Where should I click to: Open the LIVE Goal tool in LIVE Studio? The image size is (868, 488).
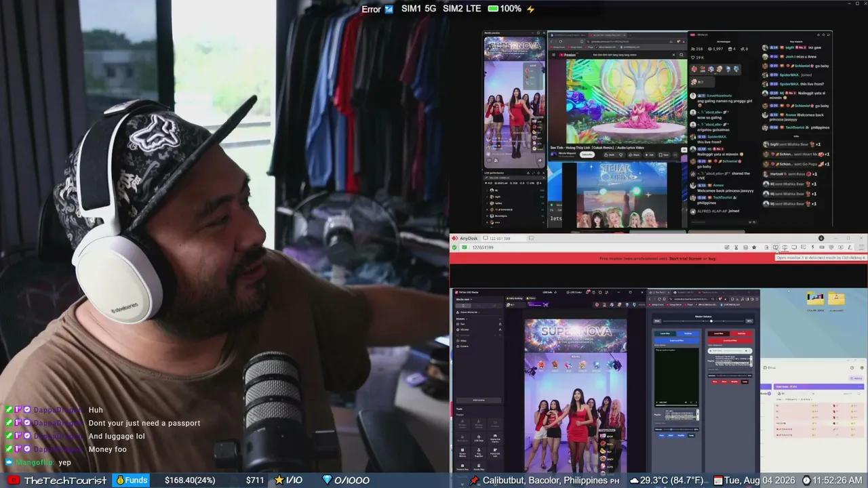coord(479,438)
